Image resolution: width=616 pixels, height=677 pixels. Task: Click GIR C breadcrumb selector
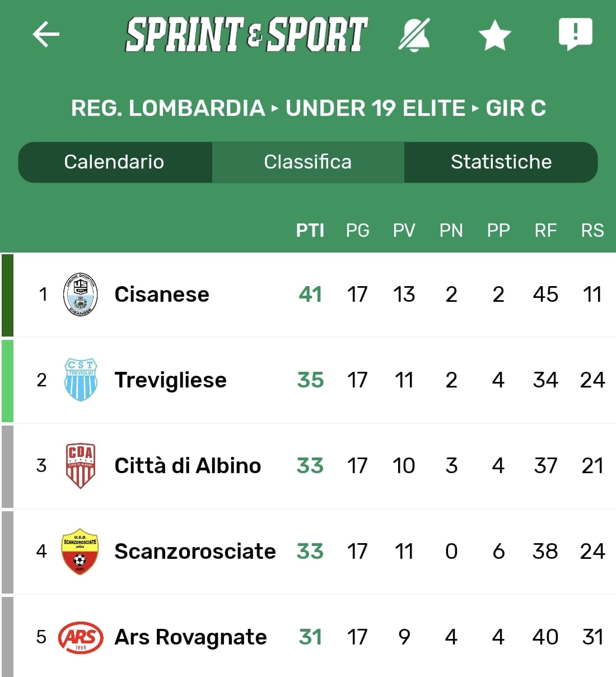point(516,108)
